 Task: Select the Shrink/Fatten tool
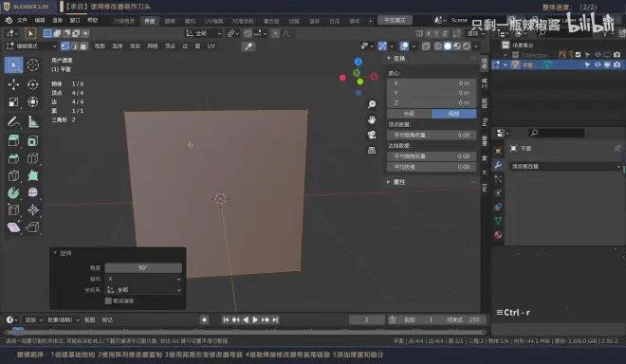coord(33,209)
